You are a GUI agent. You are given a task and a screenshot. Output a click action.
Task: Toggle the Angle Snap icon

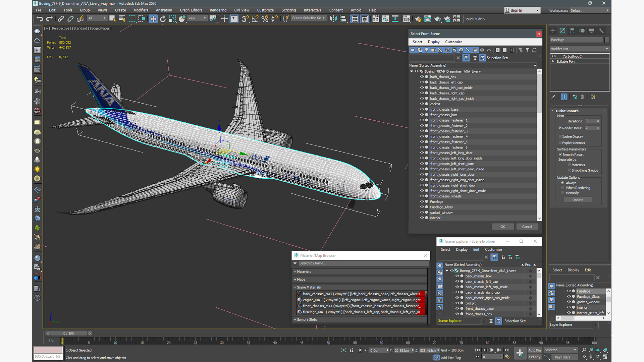tap(255, 19)
